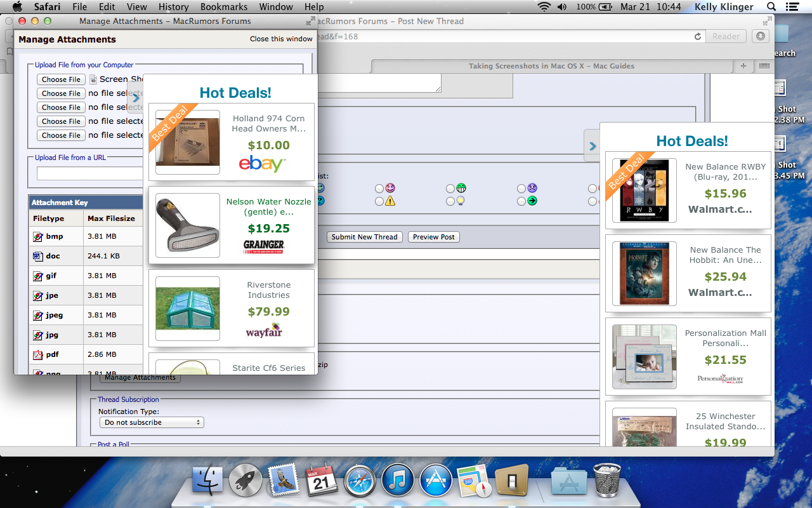Click the doc filetype Word icon
Viewport: 812px width, 508px height.
pos(38,257)
